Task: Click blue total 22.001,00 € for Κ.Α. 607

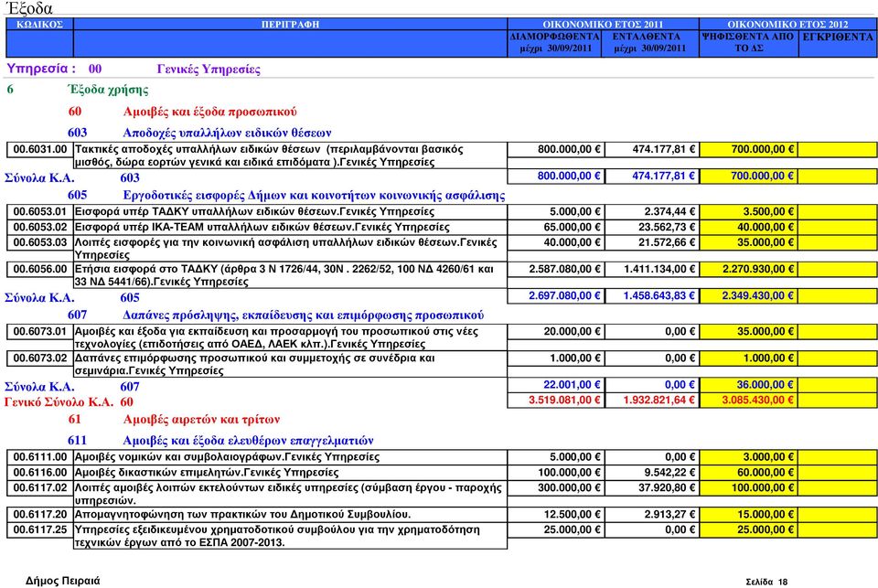Action: [x=555, y=385]
